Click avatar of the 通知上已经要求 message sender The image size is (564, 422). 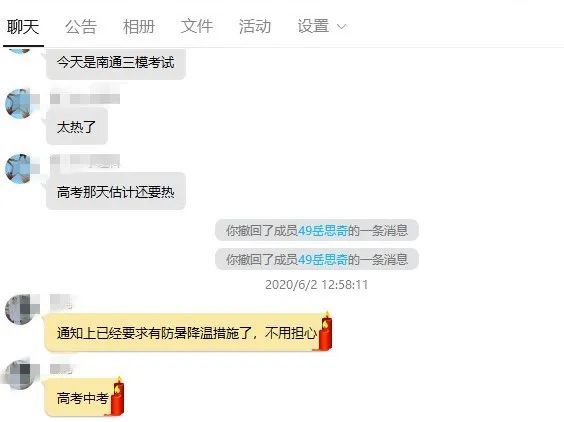point(20,309)
